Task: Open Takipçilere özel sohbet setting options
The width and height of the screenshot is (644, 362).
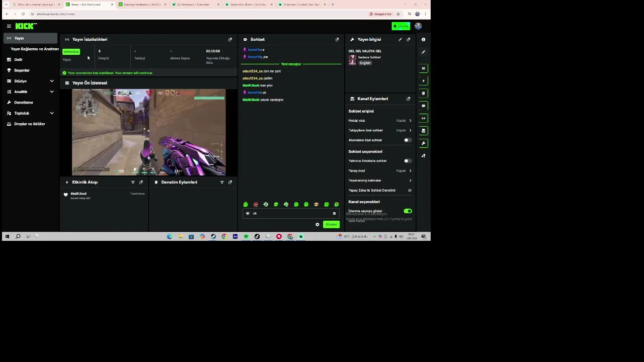Action: pos(380,130)
